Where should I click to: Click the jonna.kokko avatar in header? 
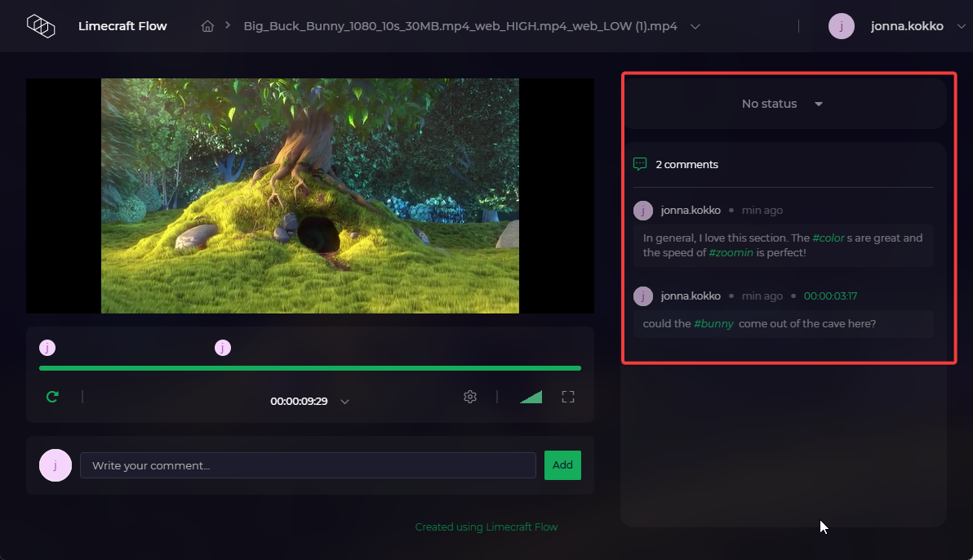click(842, 26)
